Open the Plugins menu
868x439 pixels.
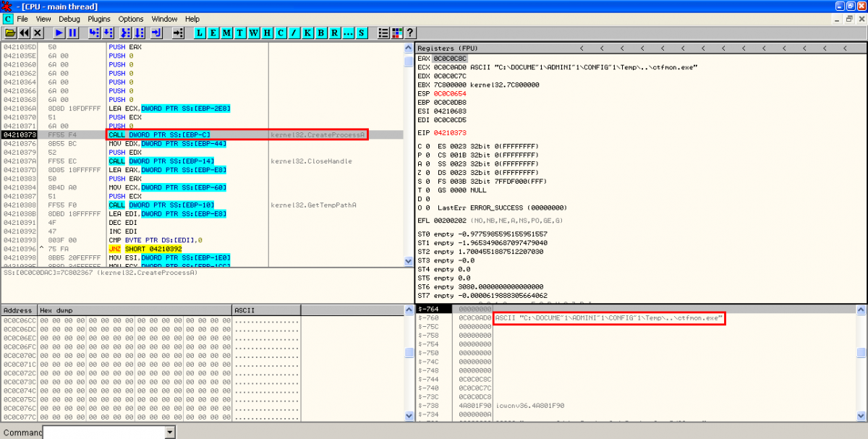pyautogui.click(x=99, y=19)
